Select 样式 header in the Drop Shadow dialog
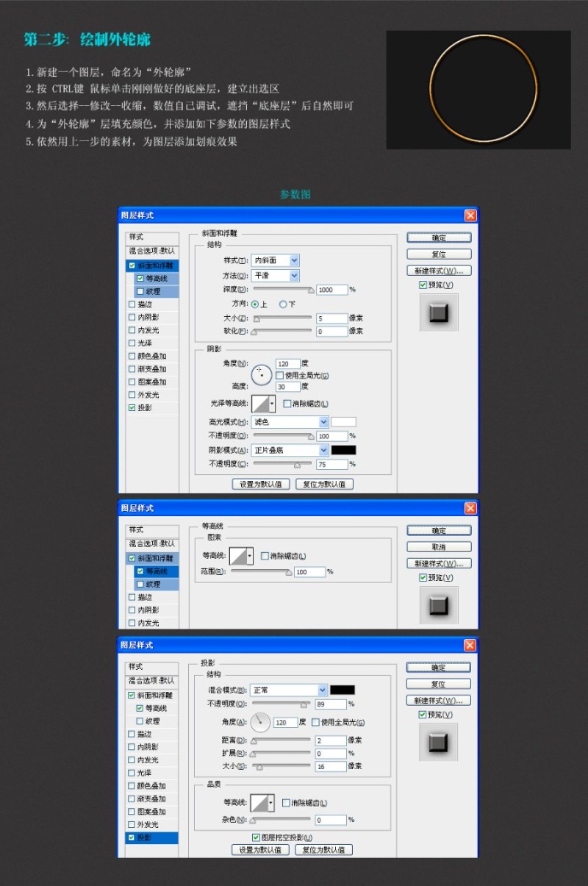The width and height of the screenshot is (588, 886). point(152,666)
